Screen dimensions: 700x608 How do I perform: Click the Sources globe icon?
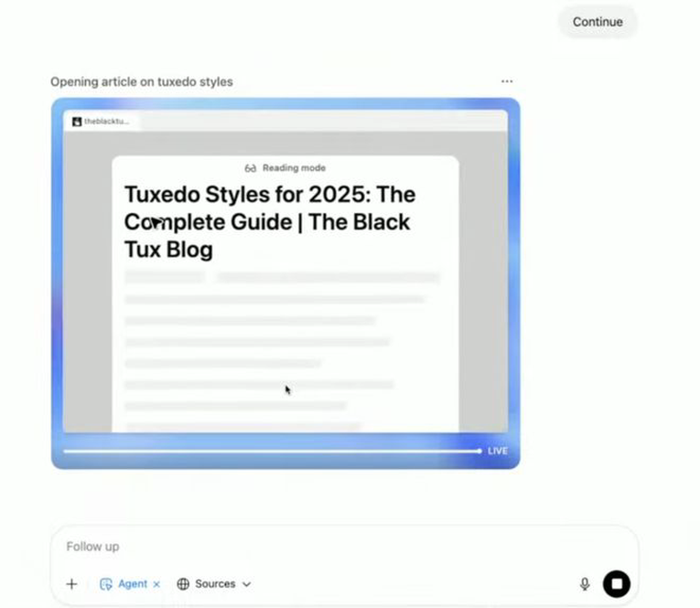pos(183,584)
